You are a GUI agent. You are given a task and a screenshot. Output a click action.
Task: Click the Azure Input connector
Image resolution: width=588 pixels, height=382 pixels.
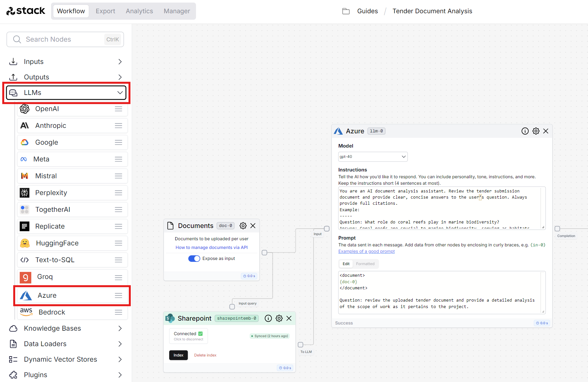(327, 229)
